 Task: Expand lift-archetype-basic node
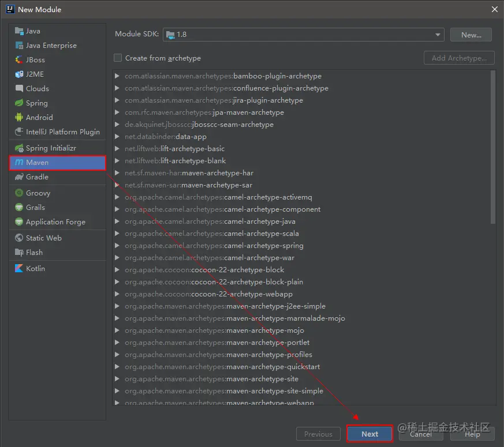click(x=117, y=149)
